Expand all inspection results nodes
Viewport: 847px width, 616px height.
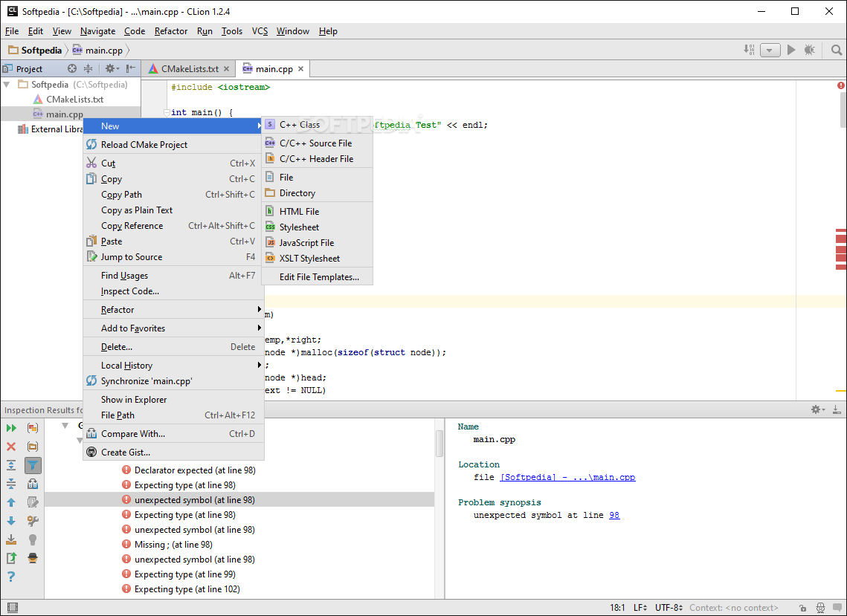pos(11,465)
